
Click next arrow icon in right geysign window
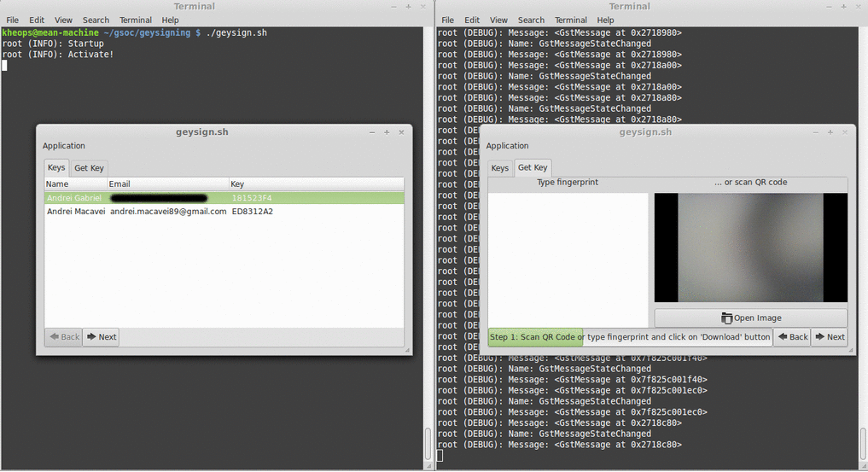pos(820,336)
